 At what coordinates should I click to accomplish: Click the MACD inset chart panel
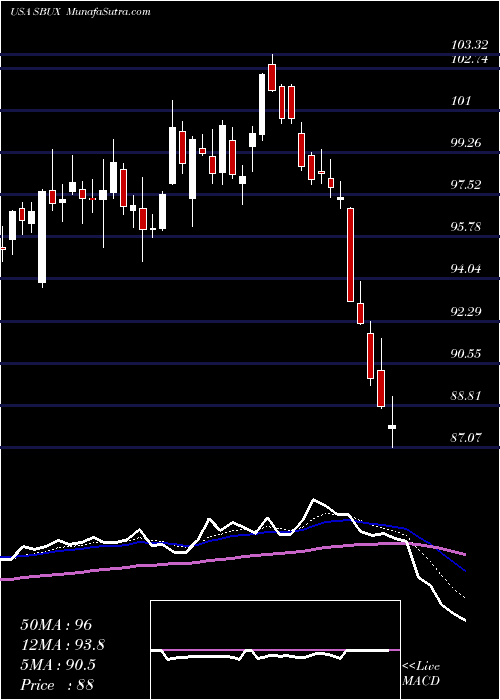[275, 650]
